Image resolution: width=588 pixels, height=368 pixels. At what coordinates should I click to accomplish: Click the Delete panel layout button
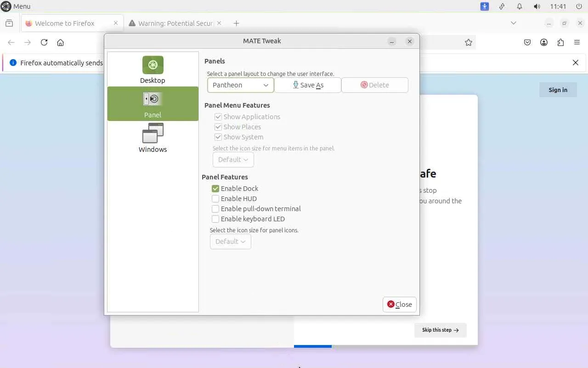pyautogui.click(x=375, y=85)
